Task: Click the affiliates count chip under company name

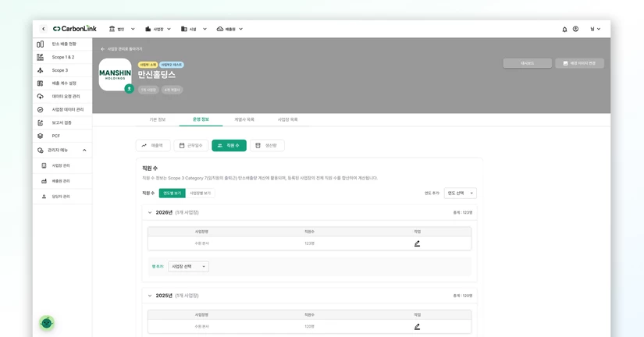Action: (172, 90)
